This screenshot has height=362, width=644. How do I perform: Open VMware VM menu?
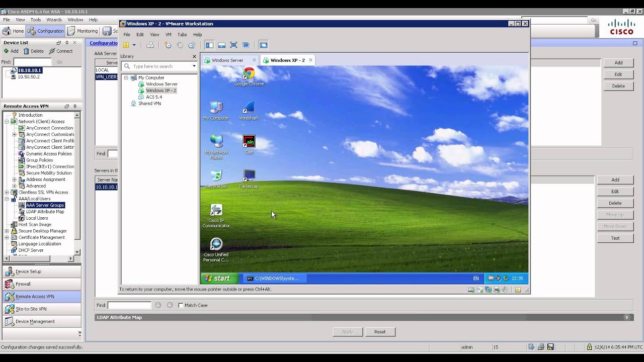pyautogui.click(x=168, y=35)
